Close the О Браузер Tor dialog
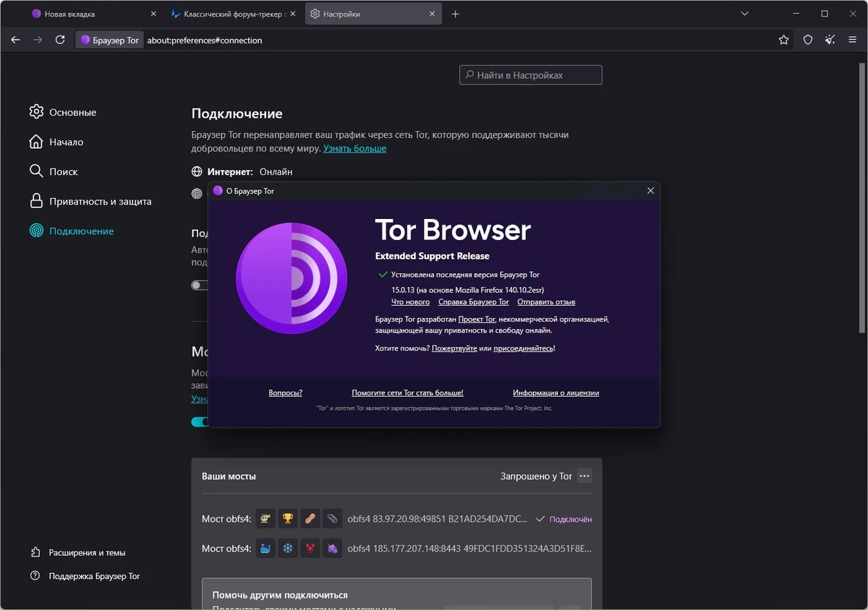Screen dimensions: 868x610 tap(650, 191)
